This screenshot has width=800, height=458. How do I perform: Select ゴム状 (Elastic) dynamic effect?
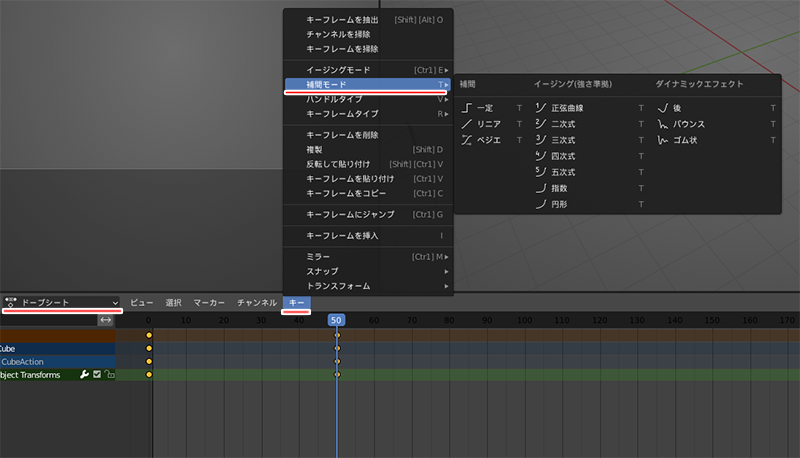click(x=685, y=140)
